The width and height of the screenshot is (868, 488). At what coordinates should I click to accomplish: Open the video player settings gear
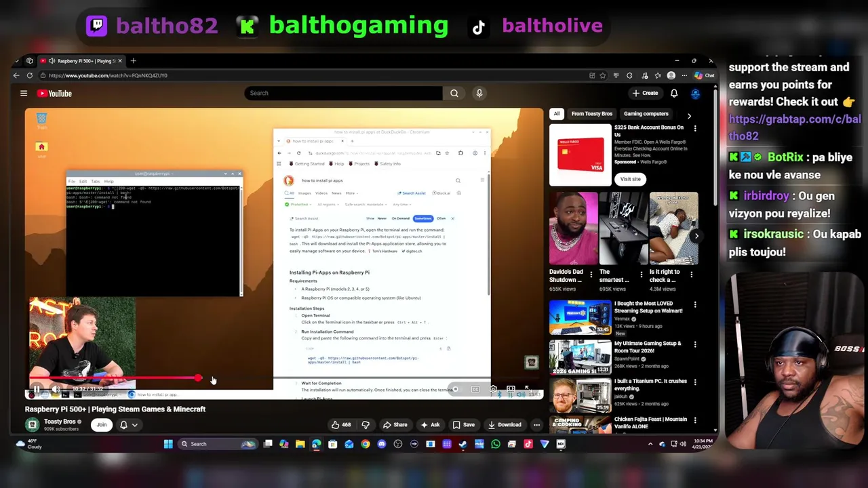click(x=493, y=390)
